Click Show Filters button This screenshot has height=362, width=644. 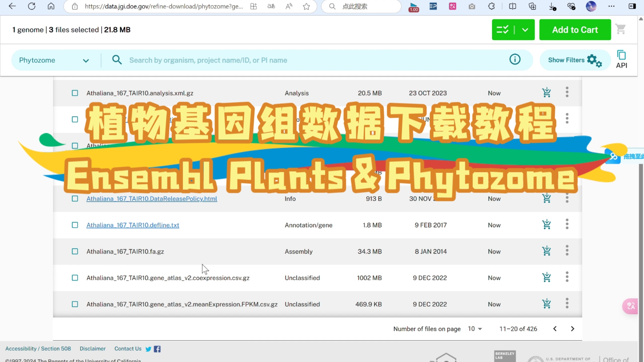click(575, 60)
